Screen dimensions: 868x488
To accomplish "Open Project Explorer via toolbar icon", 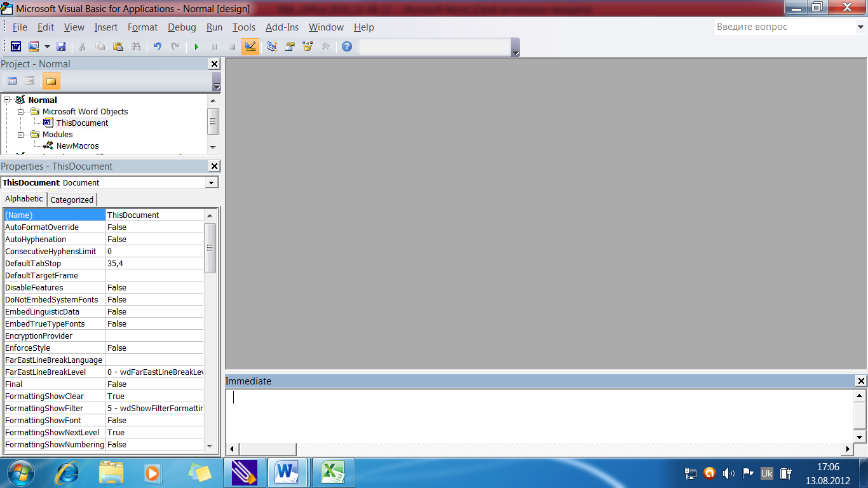I will coord(272,46).
